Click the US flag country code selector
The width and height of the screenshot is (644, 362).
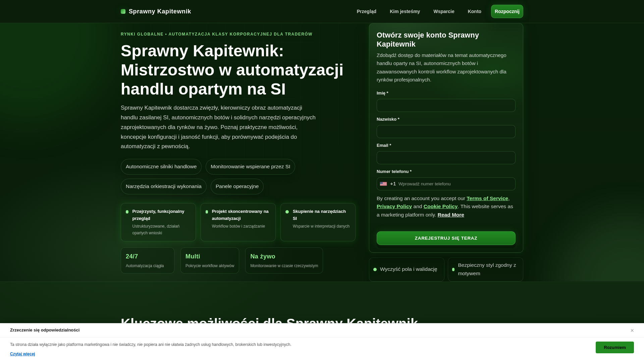click(x=383, y=184)
